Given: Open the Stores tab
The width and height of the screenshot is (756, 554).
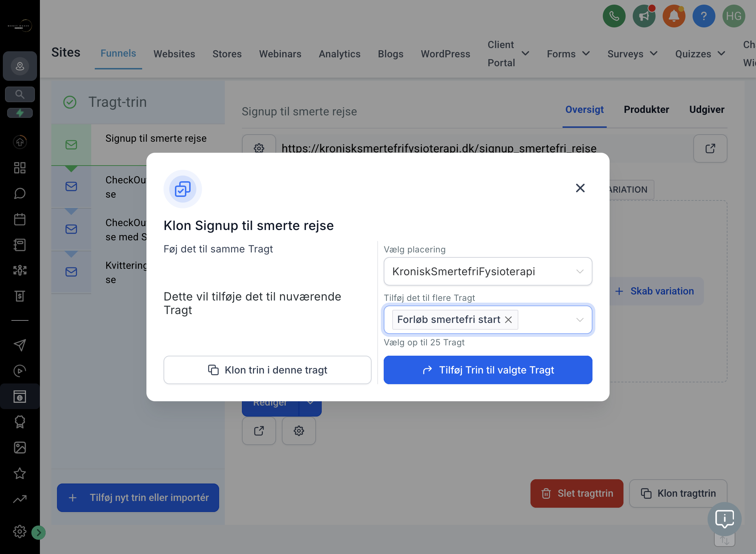Looking at the screenshot, I should coord(227,54).
